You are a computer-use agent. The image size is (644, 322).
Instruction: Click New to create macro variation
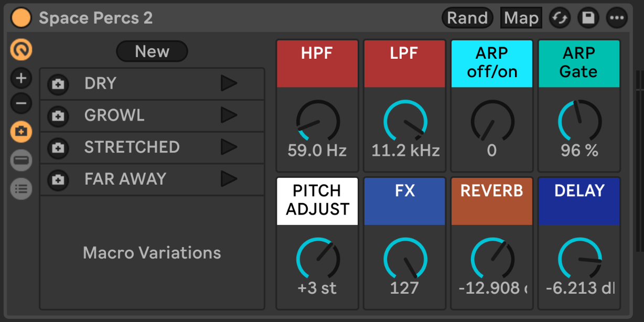pyautogui.click(x=152, y=51)
